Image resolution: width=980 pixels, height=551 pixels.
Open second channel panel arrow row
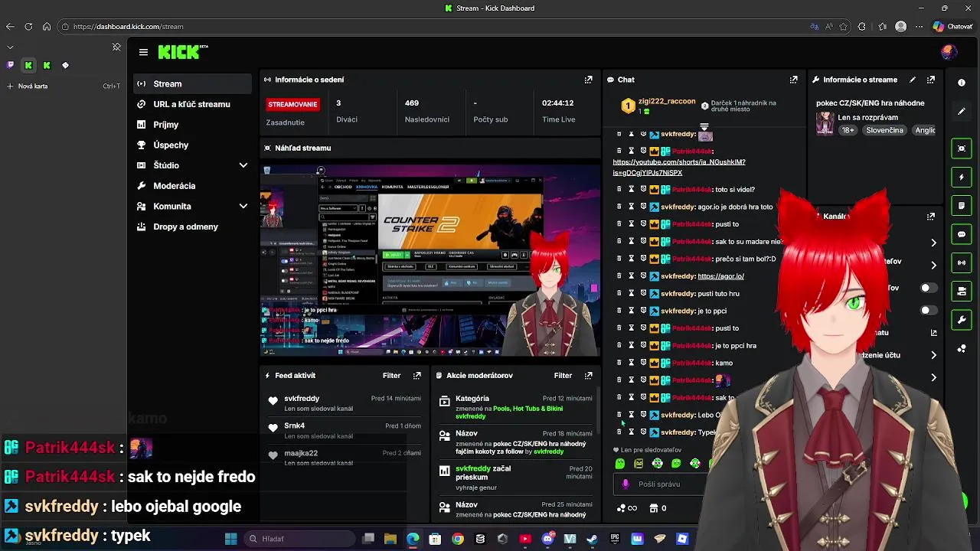click(933, 265)
